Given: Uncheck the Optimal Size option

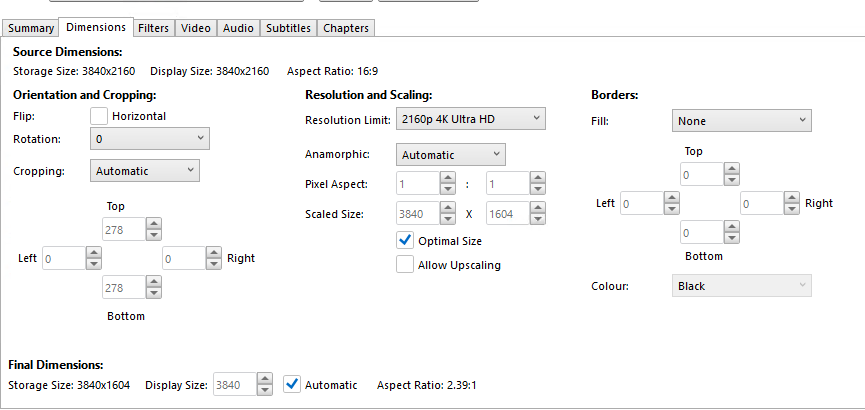Looking at the screenshot, I should 405,240.
